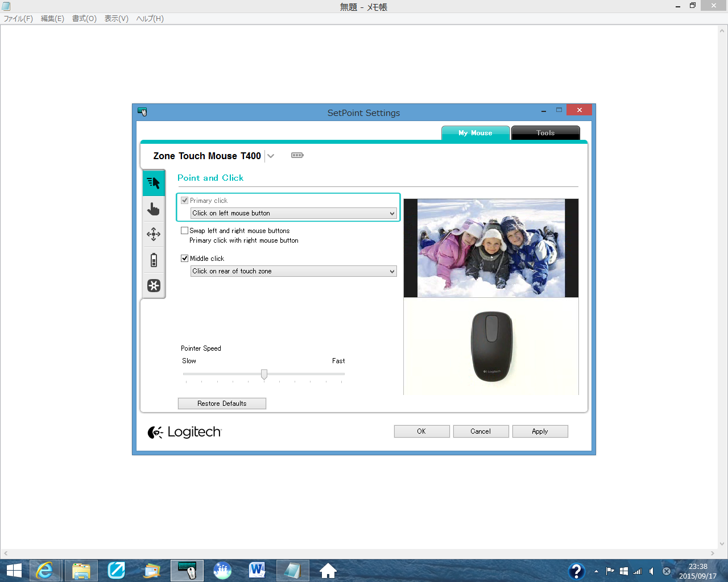Viewport: 728px width, 582px height.
Task: Open the scrolling four-arrow sidebar section
Action: [154, 234]
